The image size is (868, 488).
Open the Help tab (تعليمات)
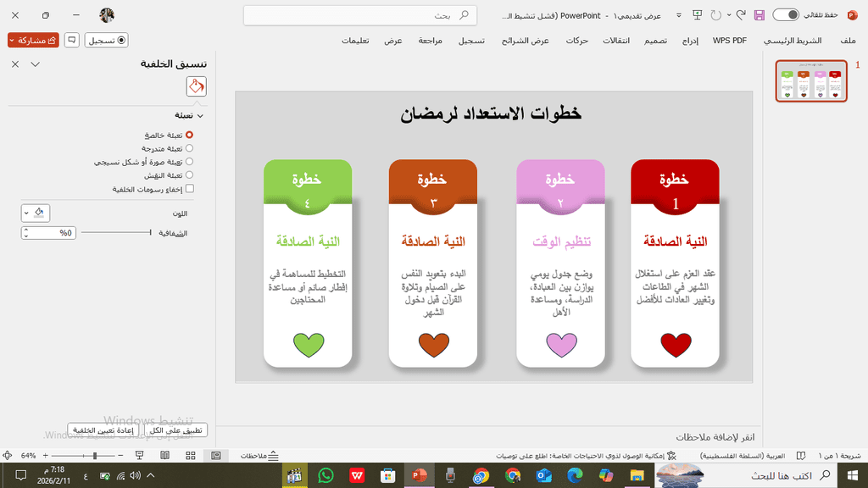(355, 41)
